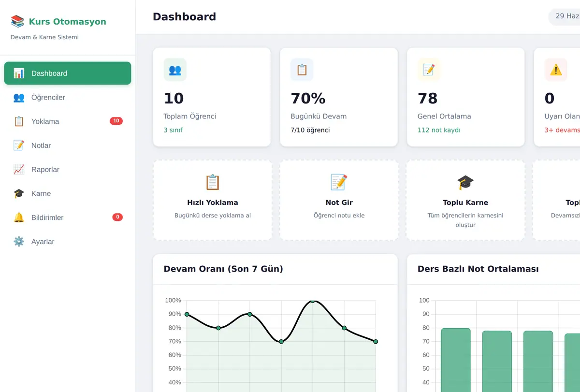
Task: Click the "Devam Oranı (Son 7 Gün)" chart title
Action: coord(223,269)
